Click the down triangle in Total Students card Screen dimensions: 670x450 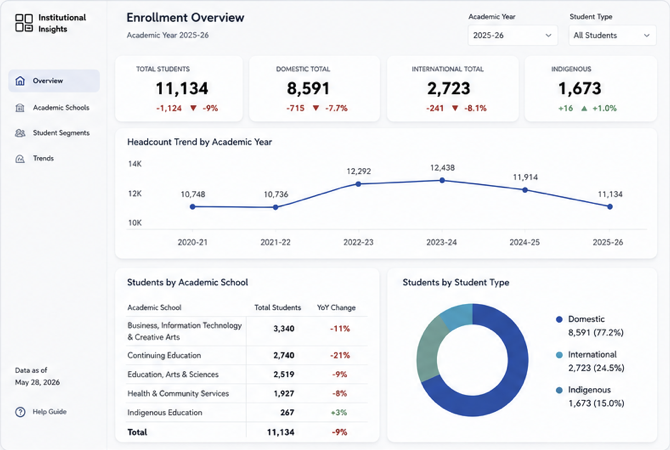pyautogui.click(x=193, y=108)
